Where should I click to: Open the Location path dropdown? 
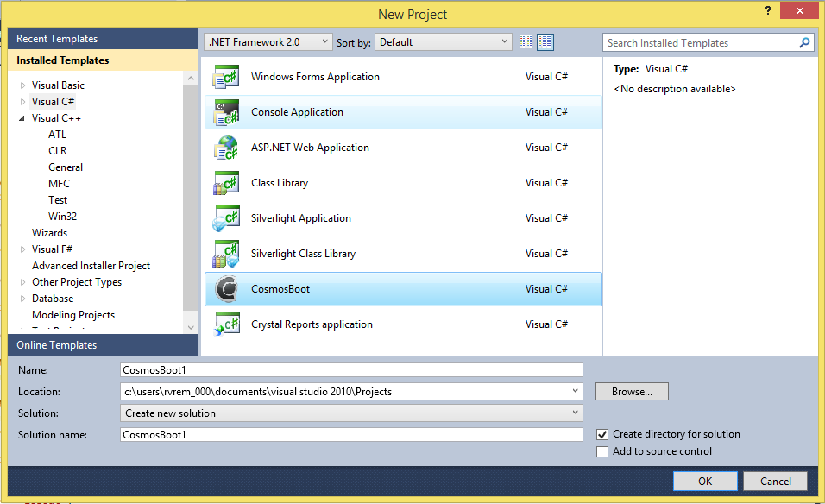[575, 392]
